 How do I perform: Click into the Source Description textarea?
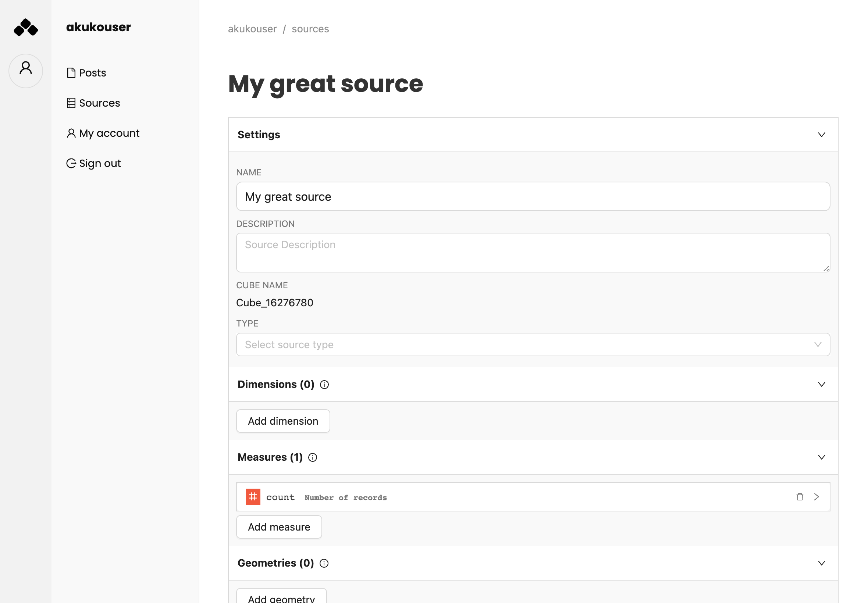pos(533,252)
